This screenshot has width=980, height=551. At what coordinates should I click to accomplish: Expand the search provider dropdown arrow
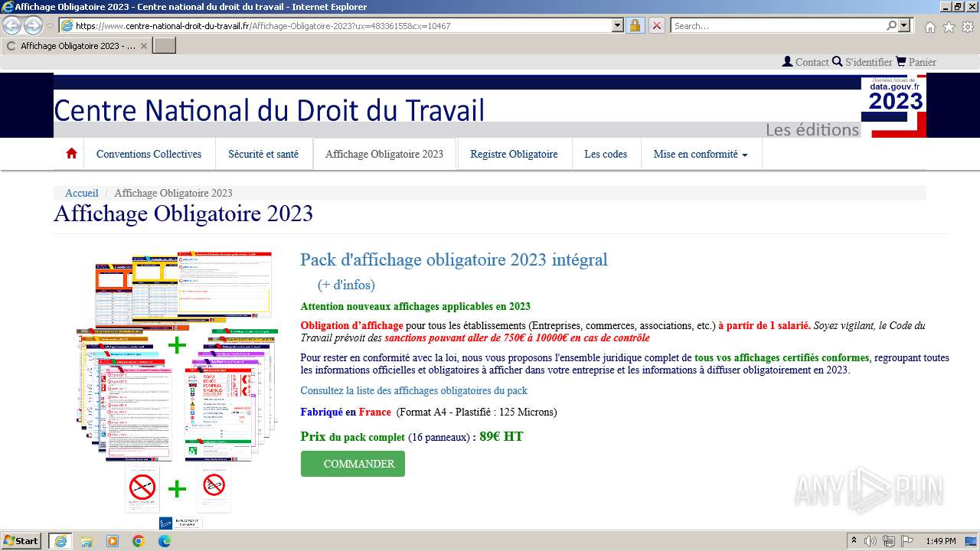coord(905,25)
